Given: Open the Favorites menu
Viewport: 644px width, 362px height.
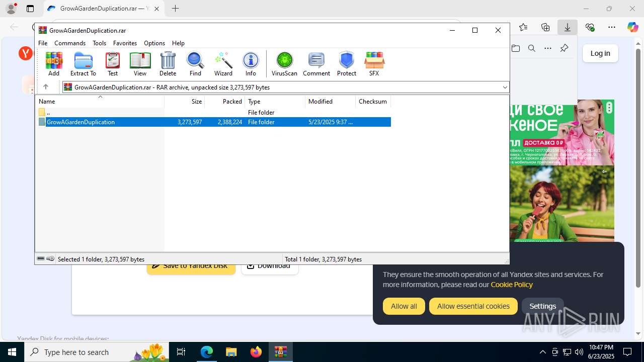Looking at the screenshot, I should pos(125,43).
